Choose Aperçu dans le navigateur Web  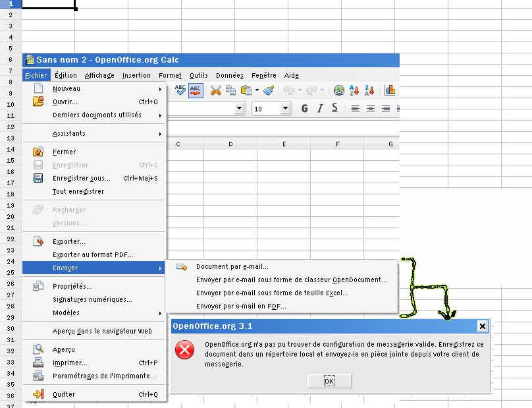coord(94,332)
